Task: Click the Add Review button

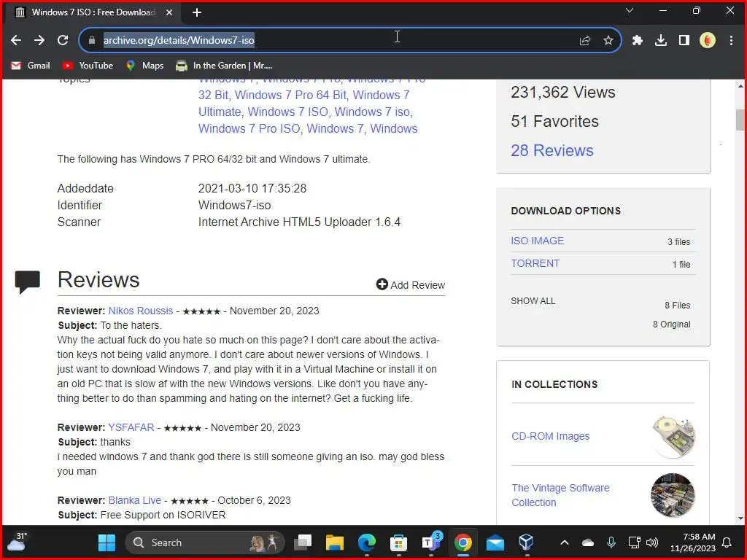Action: coord(410,285)
